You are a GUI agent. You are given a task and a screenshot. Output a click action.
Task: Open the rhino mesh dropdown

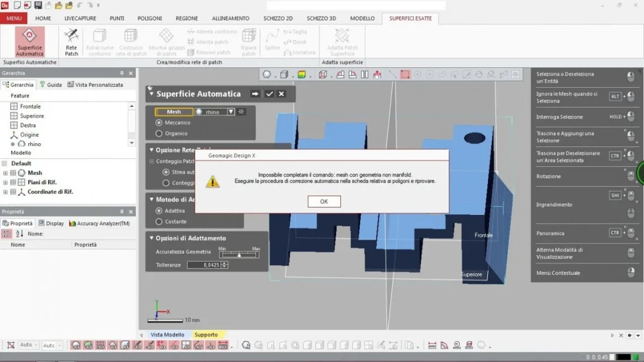(x=231, y=112)
